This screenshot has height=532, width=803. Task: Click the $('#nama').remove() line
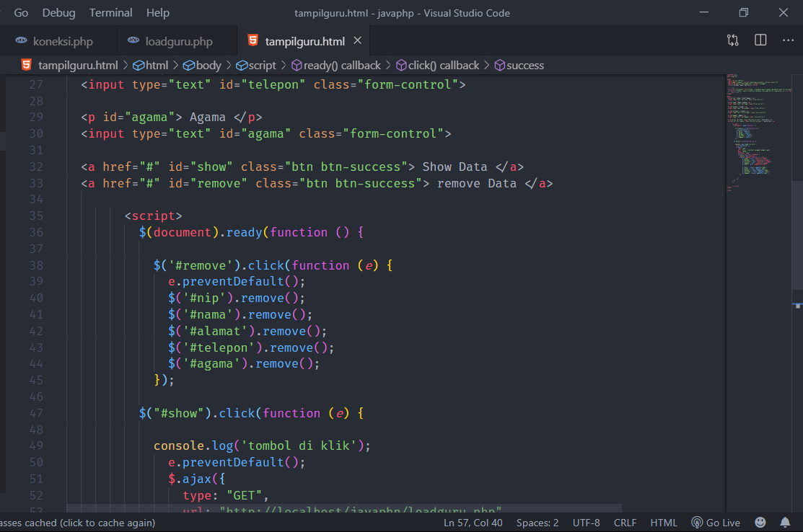240,314
